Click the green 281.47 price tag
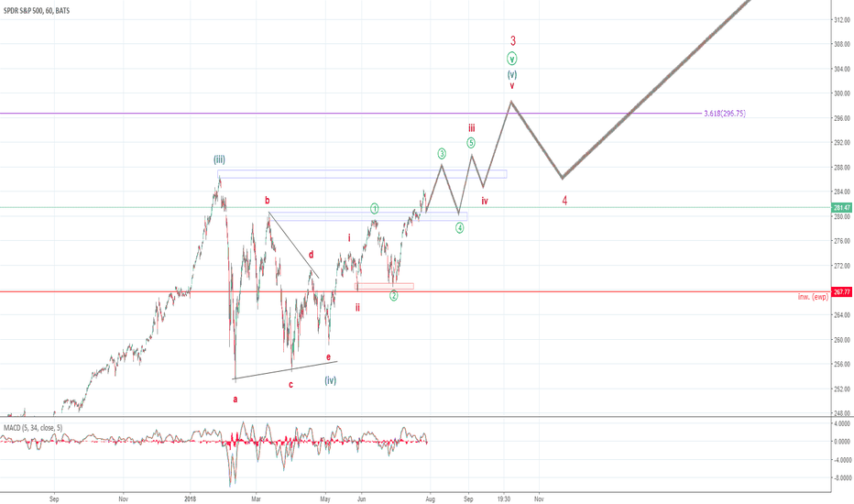This screenshot has width=854, height=504. point(842,208)
